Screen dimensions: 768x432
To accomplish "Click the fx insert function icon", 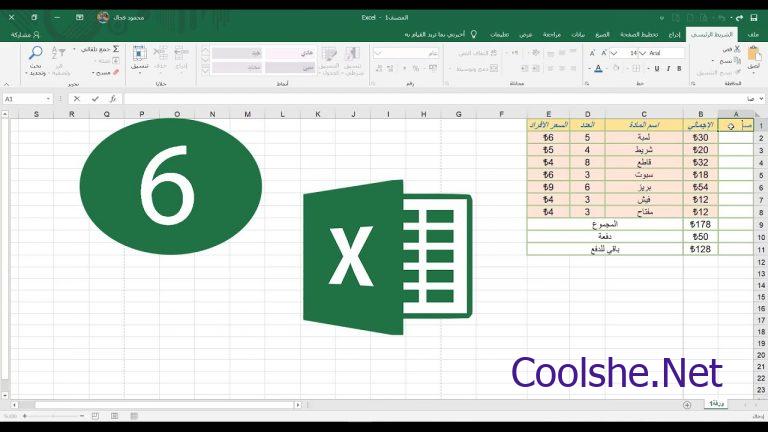I will point(113,99).
